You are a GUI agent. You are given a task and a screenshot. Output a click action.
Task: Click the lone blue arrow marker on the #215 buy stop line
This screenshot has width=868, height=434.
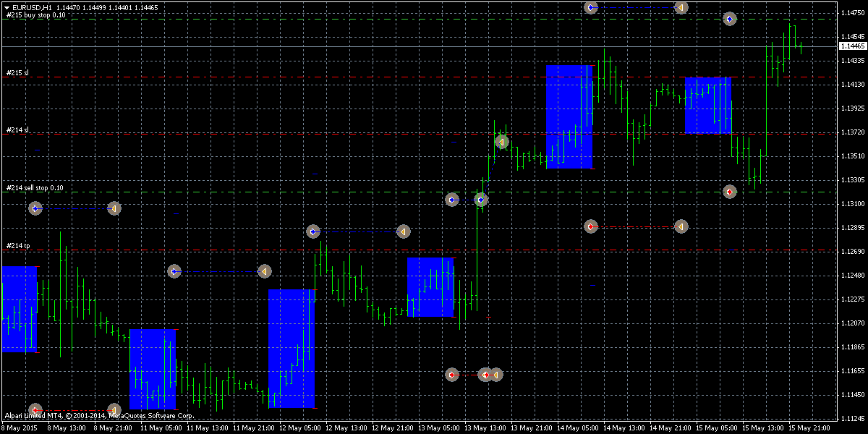[x=730, y=19]
